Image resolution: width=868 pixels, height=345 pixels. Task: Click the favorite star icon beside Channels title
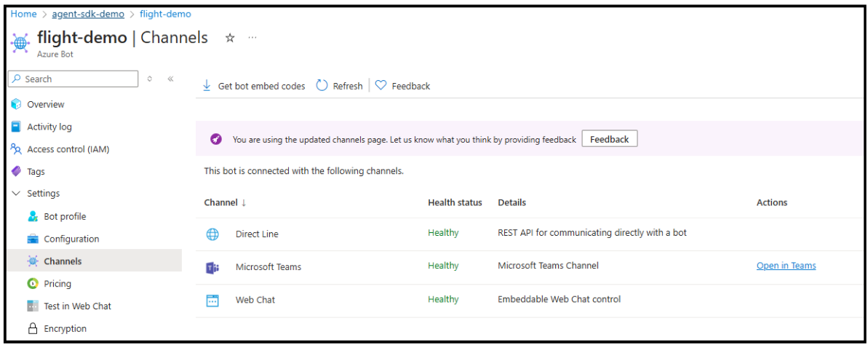click(x=230, y=38)
